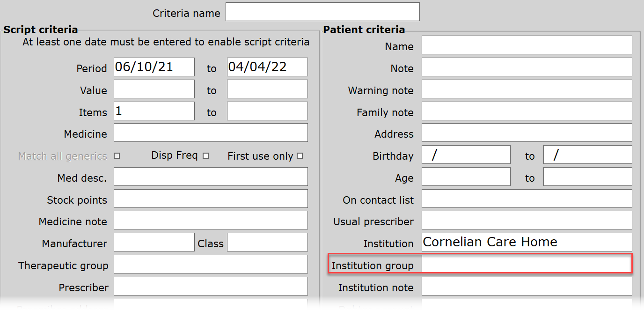Image resolution: width=644 pixels, height=310 pixels.
Task: Click the Manufacturer input box
Action: pyautogui.click(x=154, y=242)
